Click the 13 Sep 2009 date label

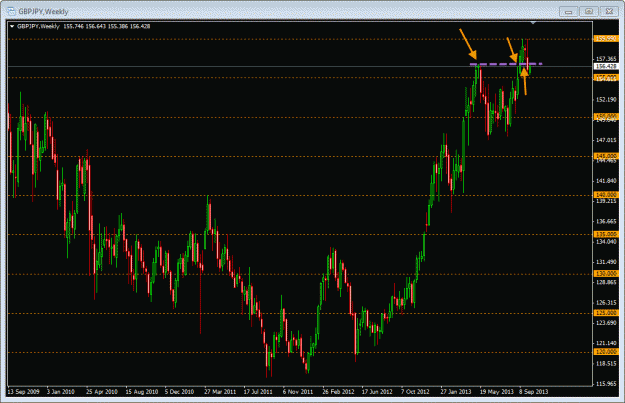(24, 392)
